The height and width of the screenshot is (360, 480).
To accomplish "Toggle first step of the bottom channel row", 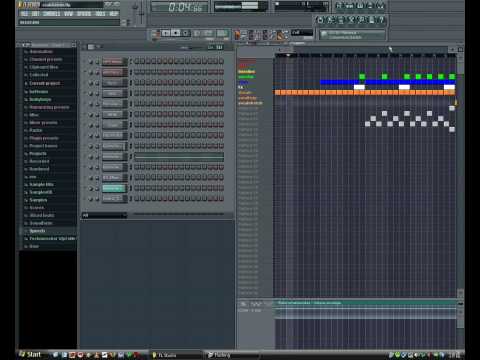I will pyautogui.click(x=137, y=199).
